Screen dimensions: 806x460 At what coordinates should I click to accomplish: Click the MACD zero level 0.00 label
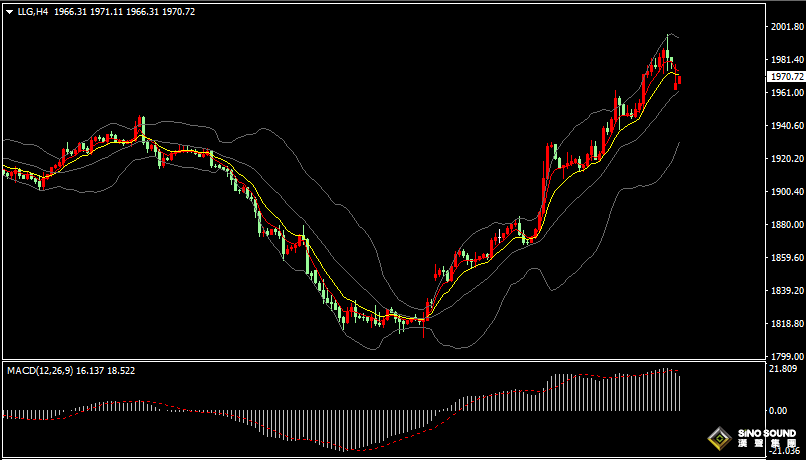pyautogui.click(x=779, y=411)
